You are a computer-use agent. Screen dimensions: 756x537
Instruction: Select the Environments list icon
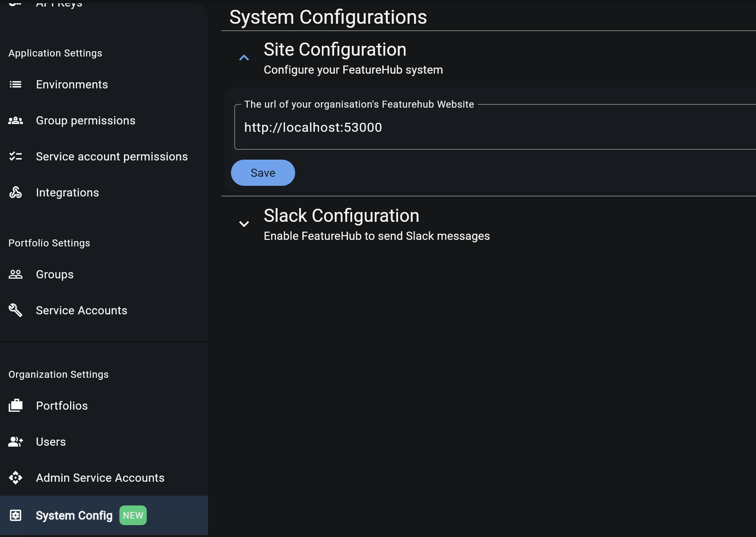coord(15,84)
